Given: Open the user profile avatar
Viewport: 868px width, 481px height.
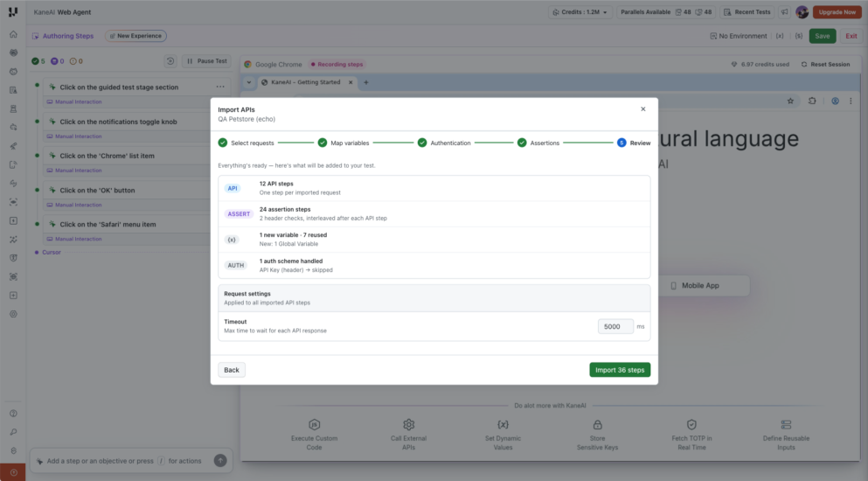Looking at the screenshot, I should (802, 12).
